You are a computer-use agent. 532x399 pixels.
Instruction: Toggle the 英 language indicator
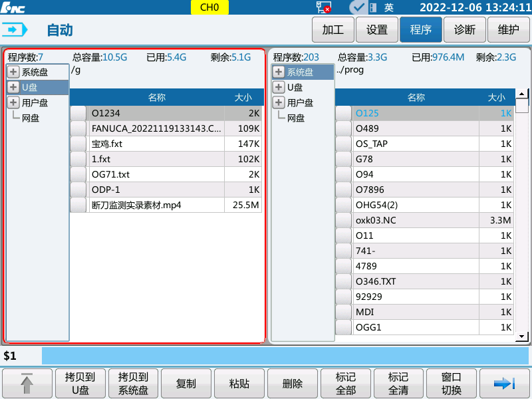pos(389,7)
